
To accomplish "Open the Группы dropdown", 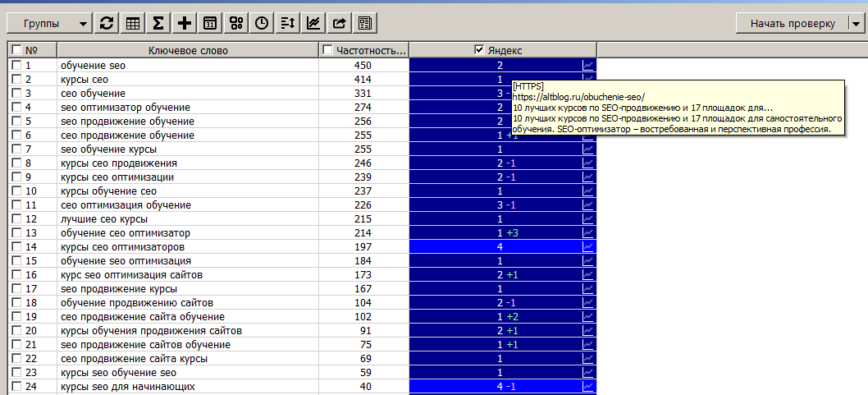I will click(x=53, y=24).
